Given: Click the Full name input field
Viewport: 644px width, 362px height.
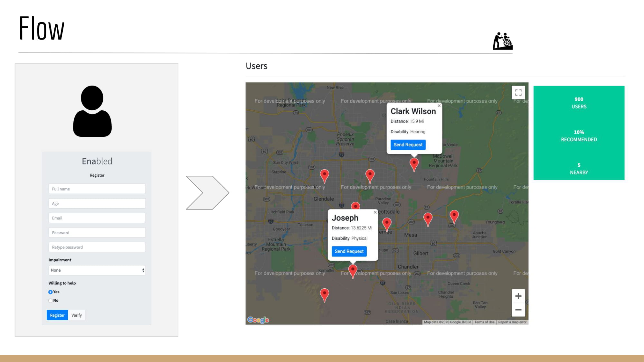Looking at the screenshot, I should [x=97, y=189].
